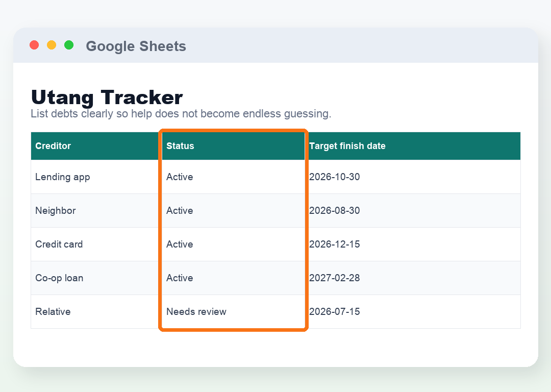Select the Target finish date header
This screenshot has width=551, height=392.
coord(413,146)
